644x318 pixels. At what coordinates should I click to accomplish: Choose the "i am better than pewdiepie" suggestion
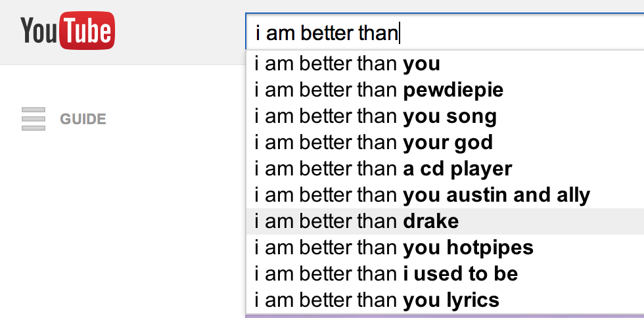point(379,90)
